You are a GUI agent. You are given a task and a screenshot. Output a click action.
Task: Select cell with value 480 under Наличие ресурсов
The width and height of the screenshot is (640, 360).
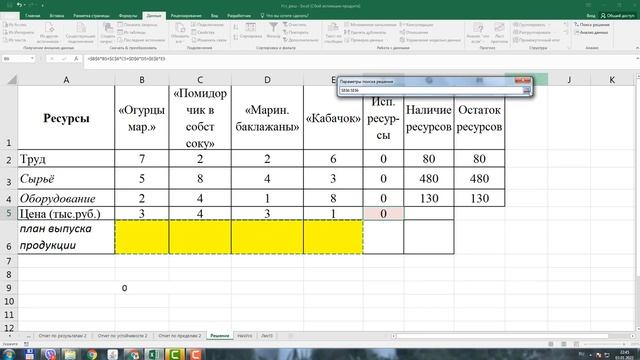(429, 178)
